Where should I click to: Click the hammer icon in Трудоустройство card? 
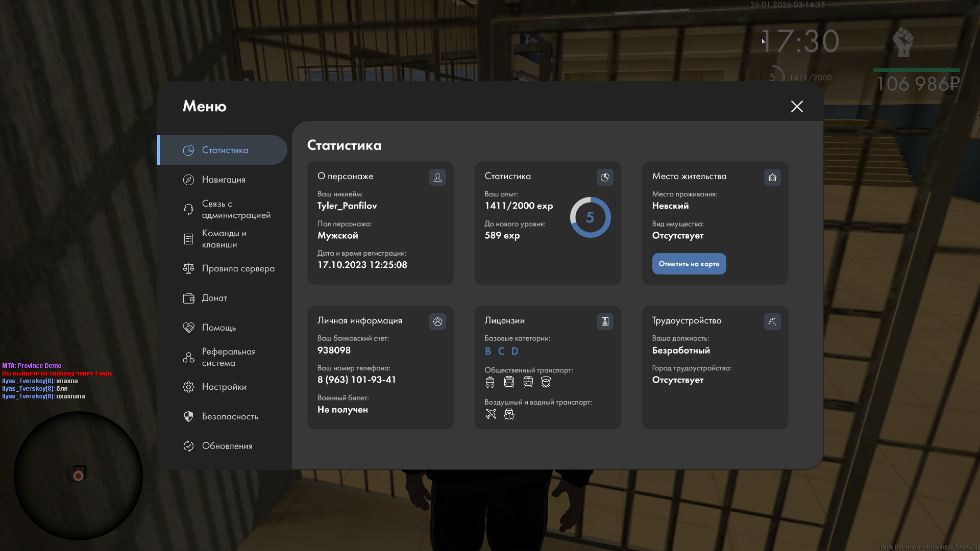point(772,321)
